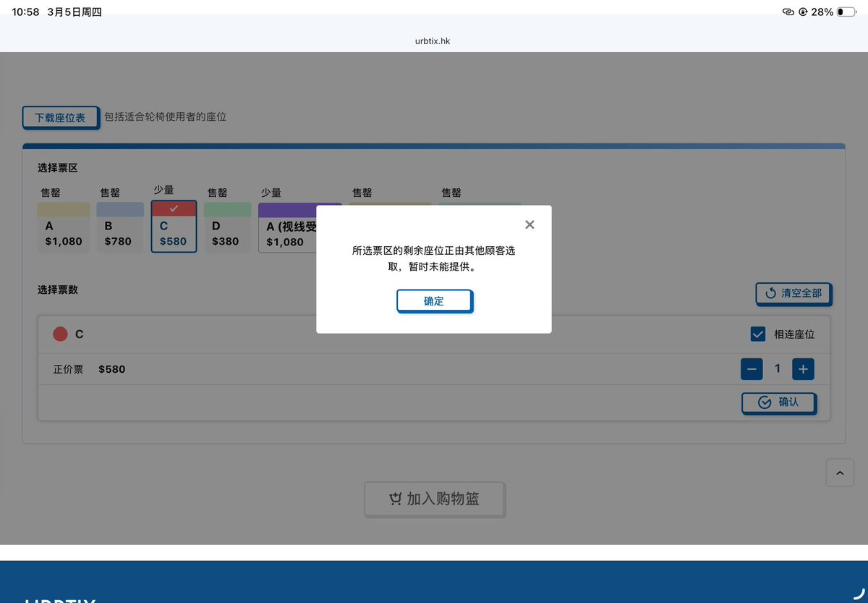Click the scroll-to-top chevron button
This screenshot has width=868, height=603.
tap(840, 473)
